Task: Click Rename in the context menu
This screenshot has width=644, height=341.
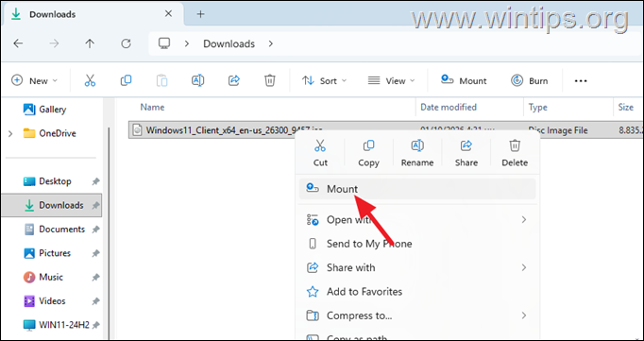Action: click(417, 153)
